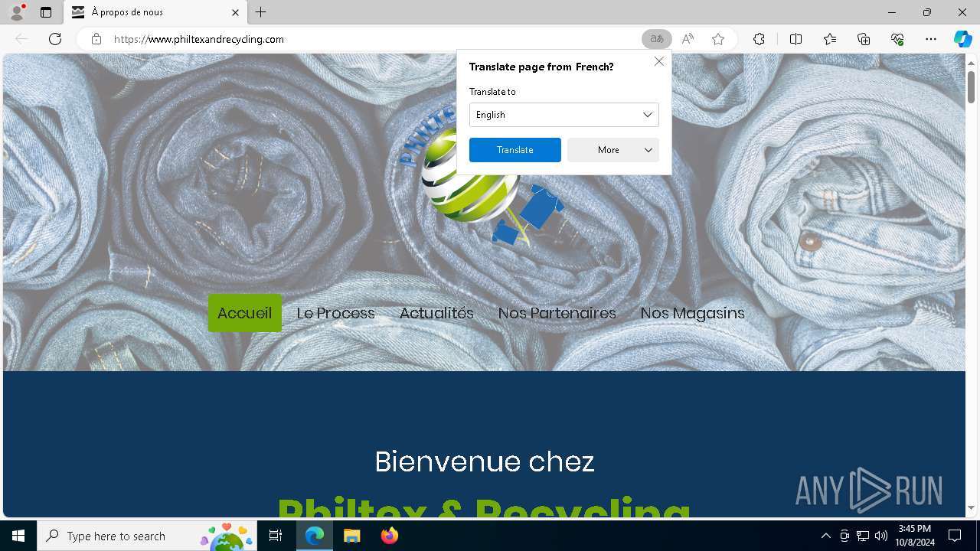
Task: Select the À propos de nous tab
Action: pos(155,12)
